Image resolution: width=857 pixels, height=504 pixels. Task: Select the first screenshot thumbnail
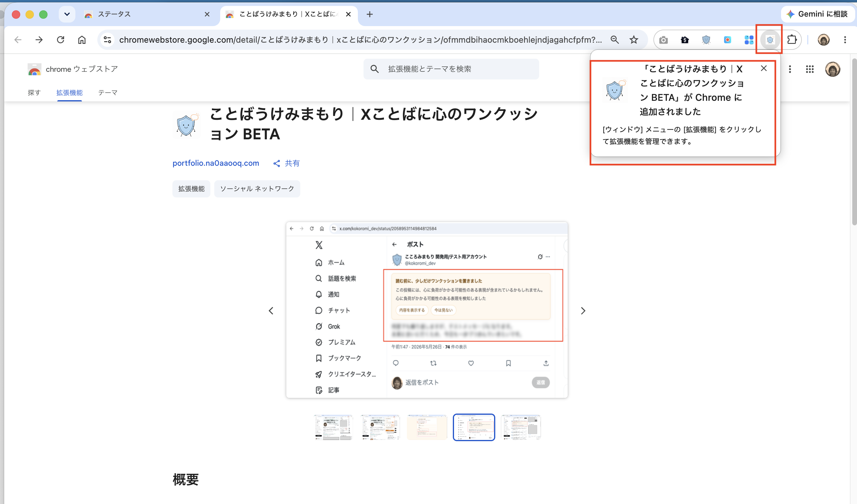coord(333,427)
